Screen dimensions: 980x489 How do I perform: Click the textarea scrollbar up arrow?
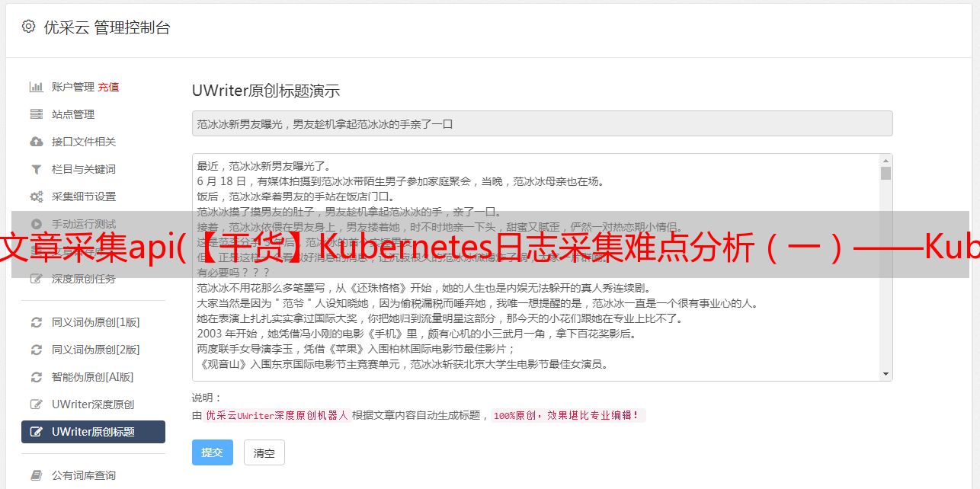point(886,161)
